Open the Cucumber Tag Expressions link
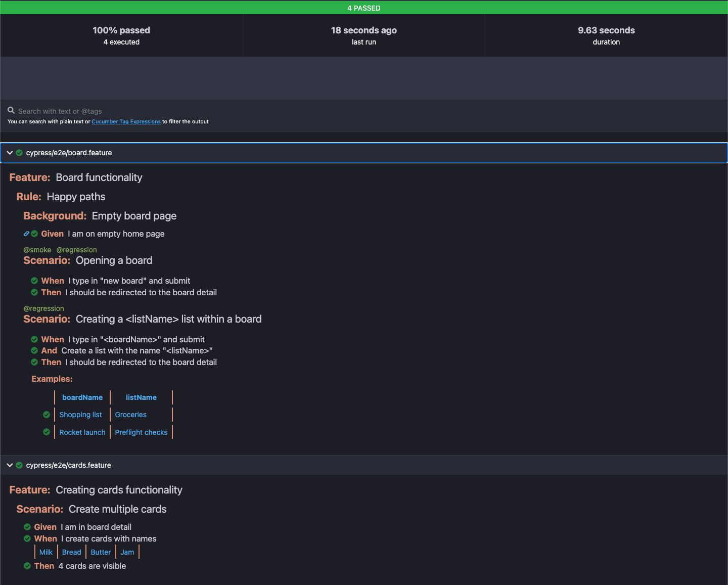Screen dimensions: 728x585 pyautogui.click(x=126, y=121)
